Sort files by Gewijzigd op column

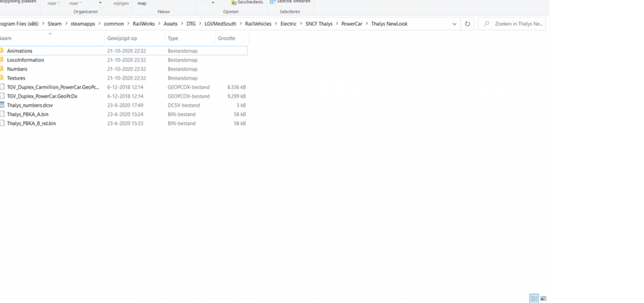pyautogui.click(x=122, y=39)
